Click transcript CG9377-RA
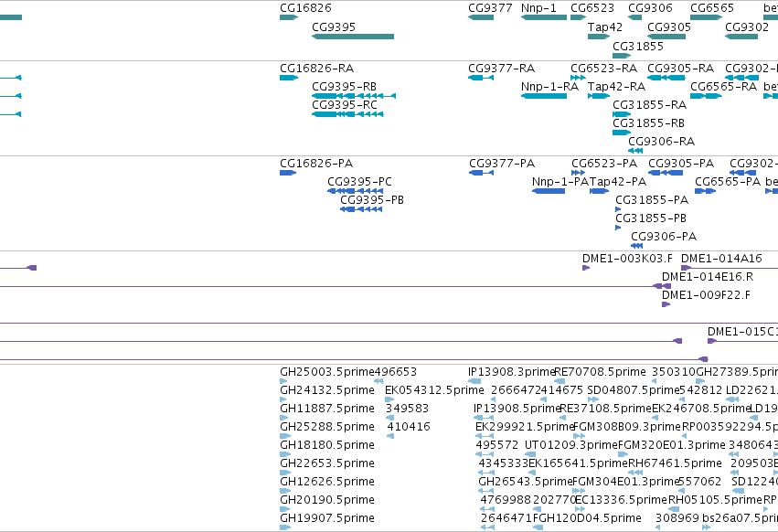Viewport: 778px width, 532px height. 481,78
